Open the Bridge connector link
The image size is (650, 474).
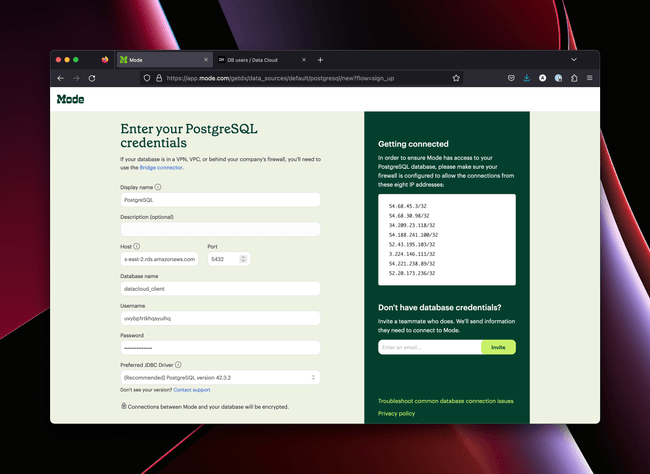pos(161,168)
